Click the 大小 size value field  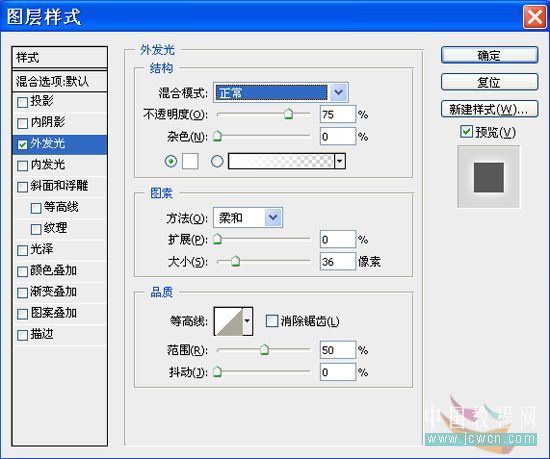[x=338, y=262]
